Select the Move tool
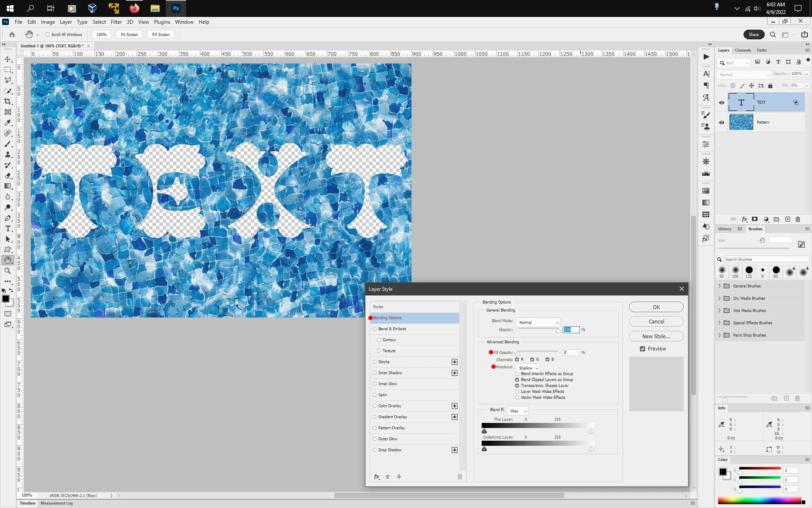 pyautogui.click(x=8, y=59)
